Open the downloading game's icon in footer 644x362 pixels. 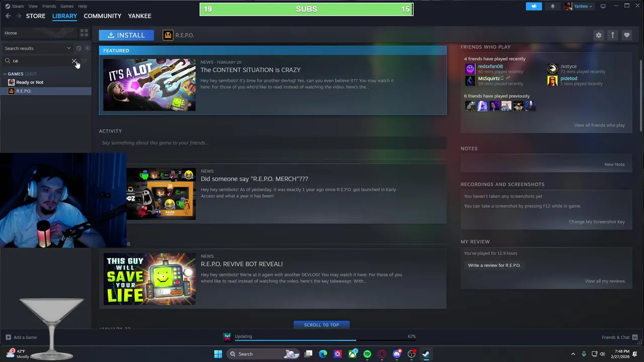pos(227,337)
